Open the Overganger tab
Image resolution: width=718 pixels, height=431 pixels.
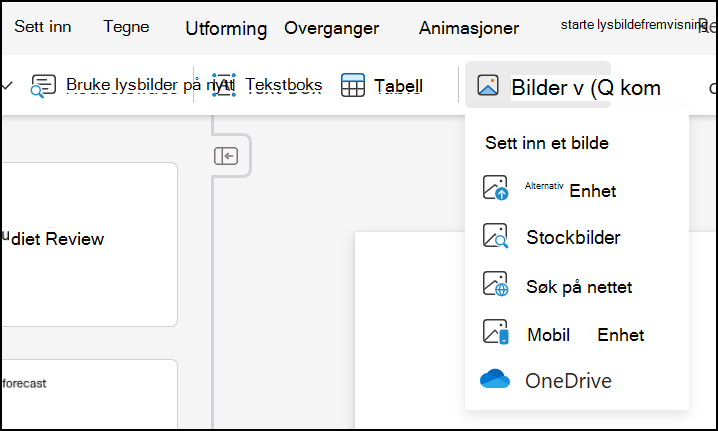(x=332, y=28)
